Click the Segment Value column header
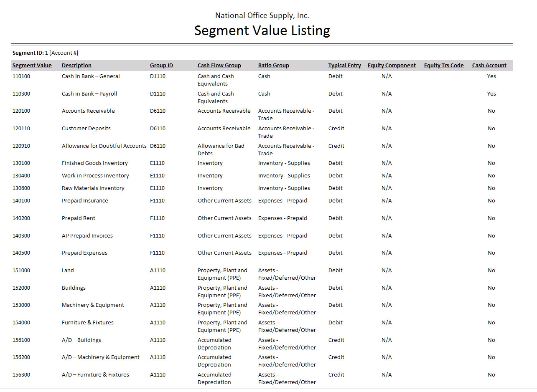Screen dimensions: 537x392 [x=32, y=66]
